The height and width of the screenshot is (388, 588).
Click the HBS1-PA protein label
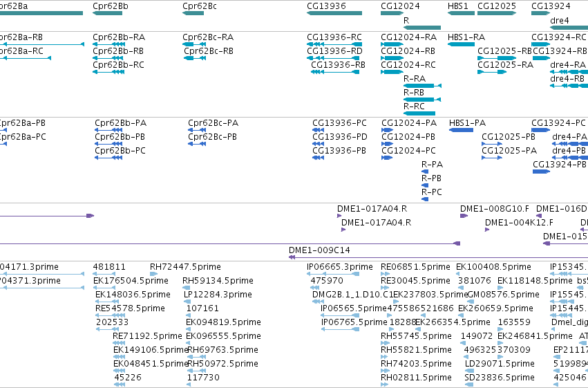[467, 123]
